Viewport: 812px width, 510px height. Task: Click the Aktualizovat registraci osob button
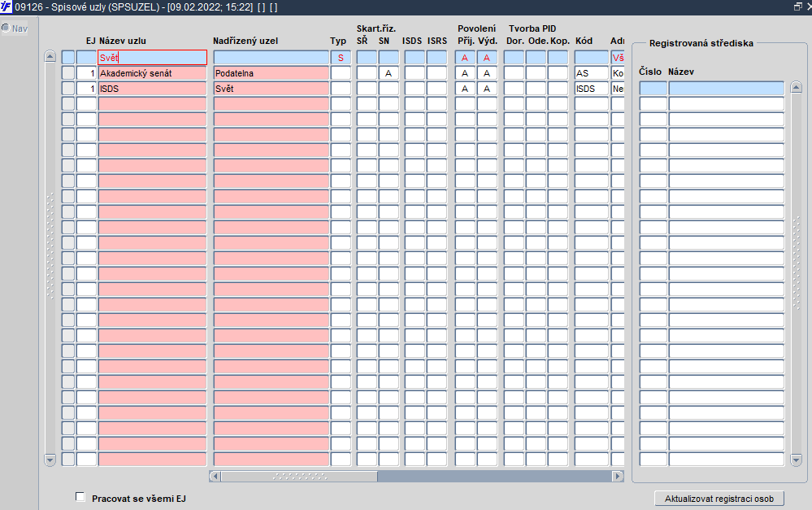[719, 499]
